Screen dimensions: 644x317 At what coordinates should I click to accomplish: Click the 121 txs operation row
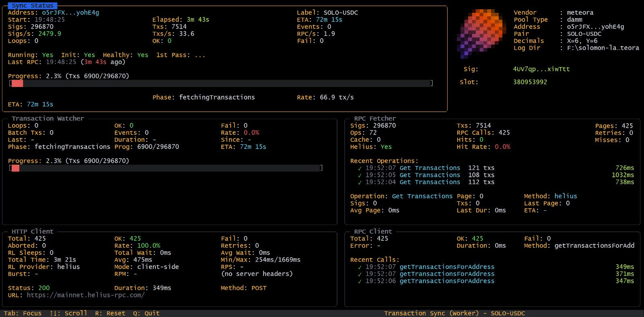click(496, 168)
